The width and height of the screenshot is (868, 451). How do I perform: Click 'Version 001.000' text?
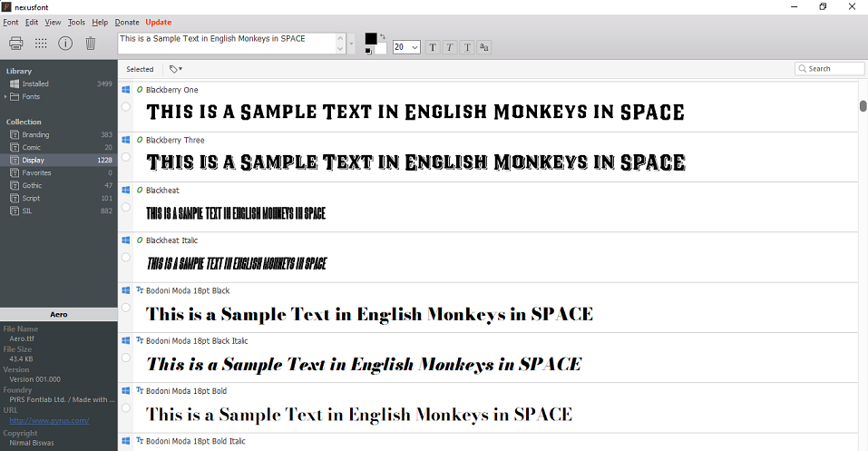34,379
